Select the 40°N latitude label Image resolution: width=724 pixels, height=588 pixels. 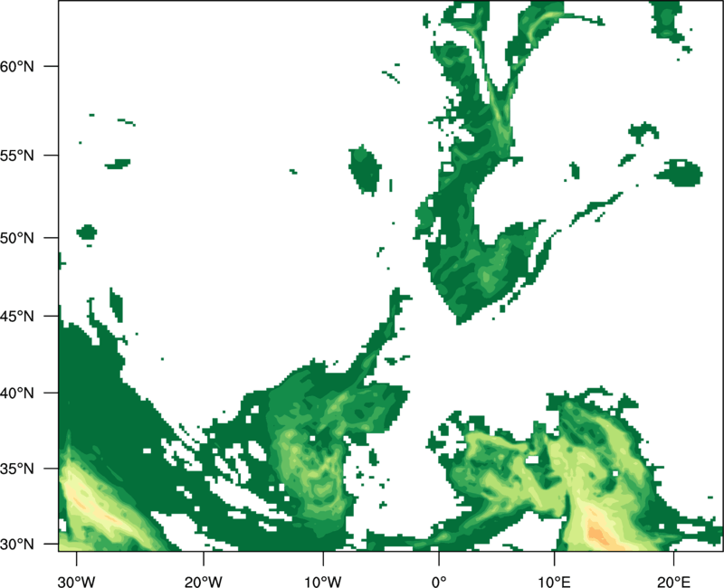coord(17,394)
